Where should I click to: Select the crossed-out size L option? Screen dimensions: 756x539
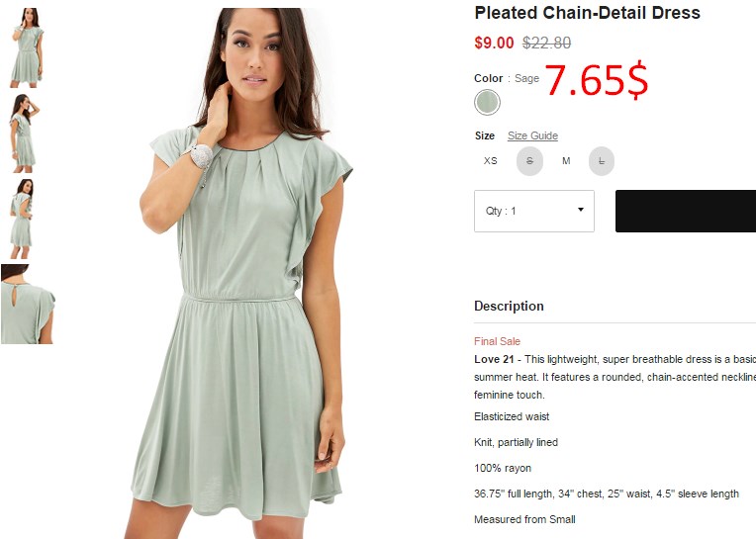(602, 161)
